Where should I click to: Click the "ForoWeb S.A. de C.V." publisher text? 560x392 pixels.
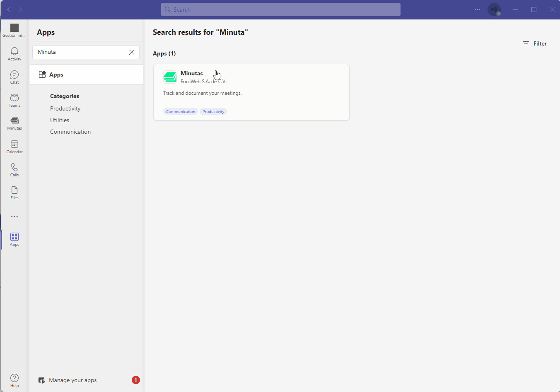pos(203,82)
